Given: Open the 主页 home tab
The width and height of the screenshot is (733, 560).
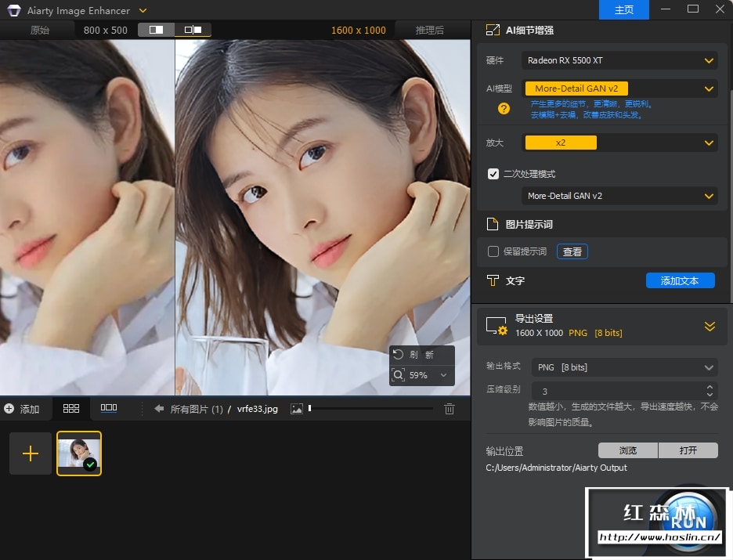Looking at the screenshot, I should 624,10.
